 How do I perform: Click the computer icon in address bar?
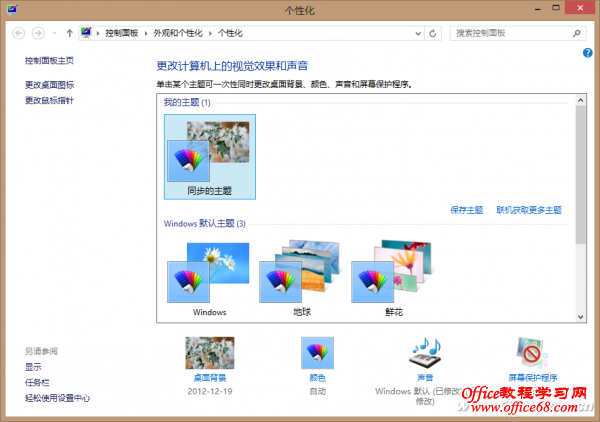point(86,33)
